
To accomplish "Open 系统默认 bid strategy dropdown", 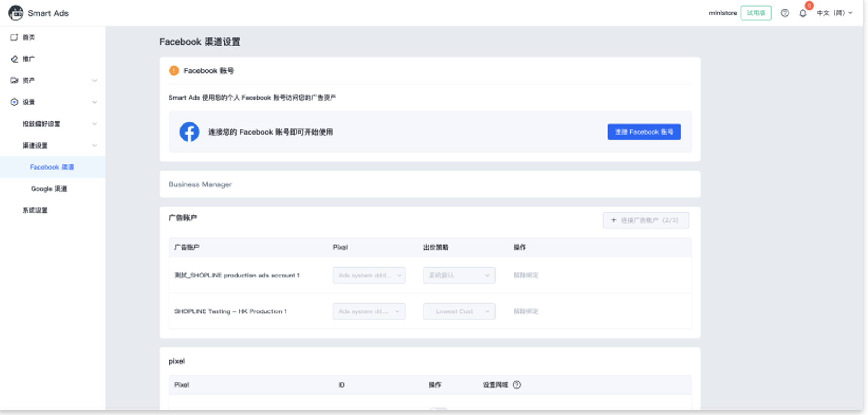I will 459,276.
